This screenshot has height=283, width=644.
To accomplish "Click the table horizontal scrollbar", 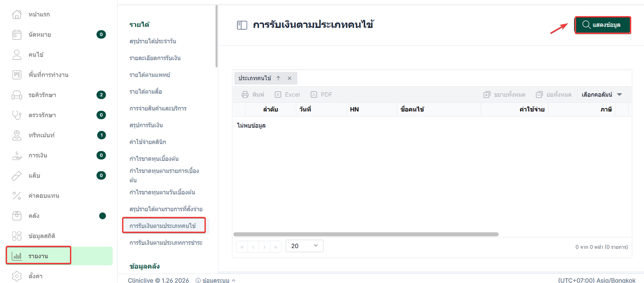I will [x=366, y=234].
